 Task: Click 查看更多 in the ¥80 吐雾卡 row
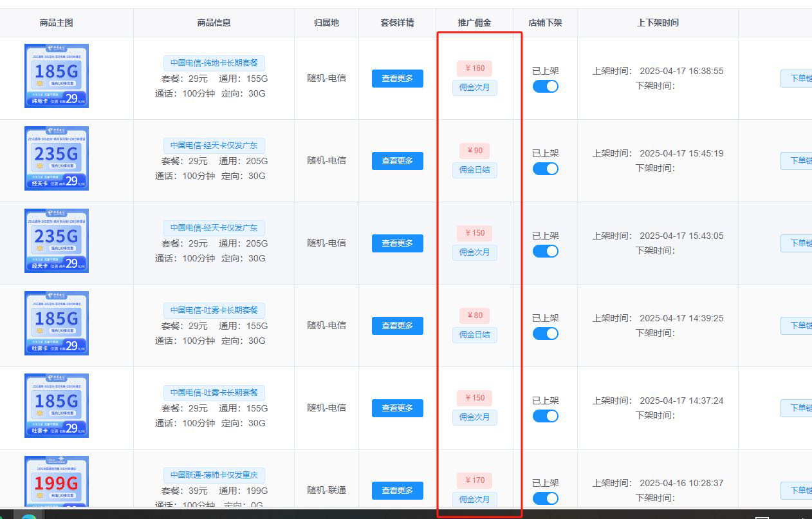click(x=398, y=326)
